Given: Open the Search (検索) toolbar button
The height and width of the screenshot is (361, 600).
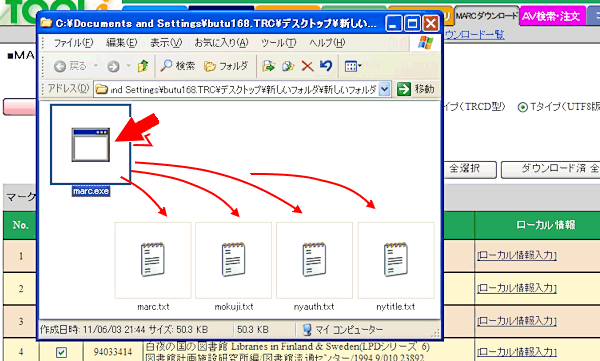Looking at the screenshot, I should point(178,66).
